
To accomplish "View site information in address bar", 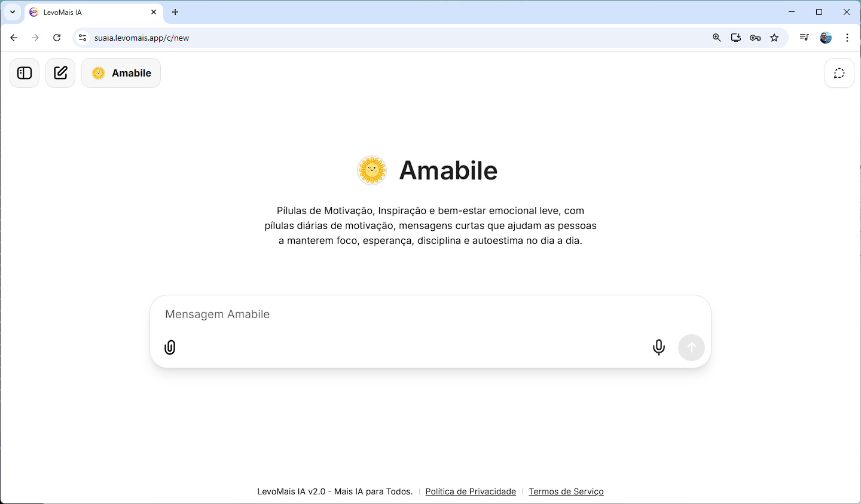I will pyautogui.click(x=83, y=38).
